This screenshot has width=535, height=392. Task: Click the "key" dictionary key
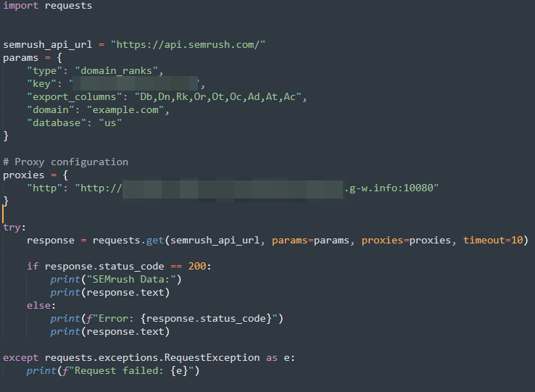[x=41, y=83]
